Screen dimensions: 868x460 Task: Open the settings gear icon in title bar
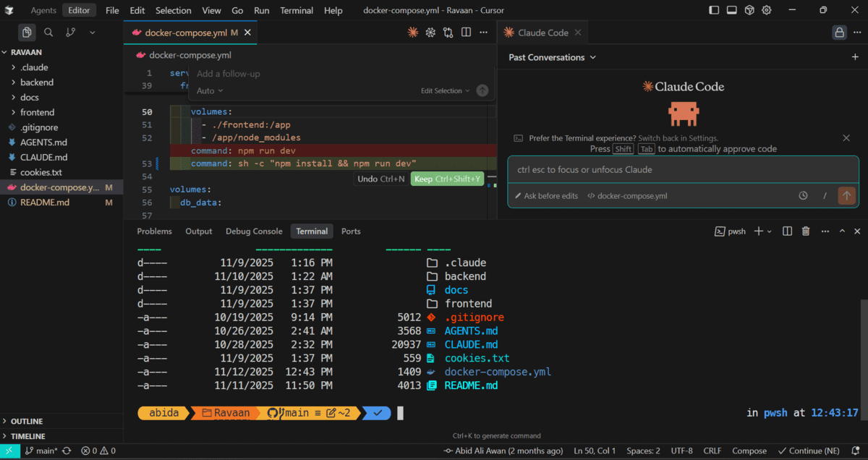(765, 10)
